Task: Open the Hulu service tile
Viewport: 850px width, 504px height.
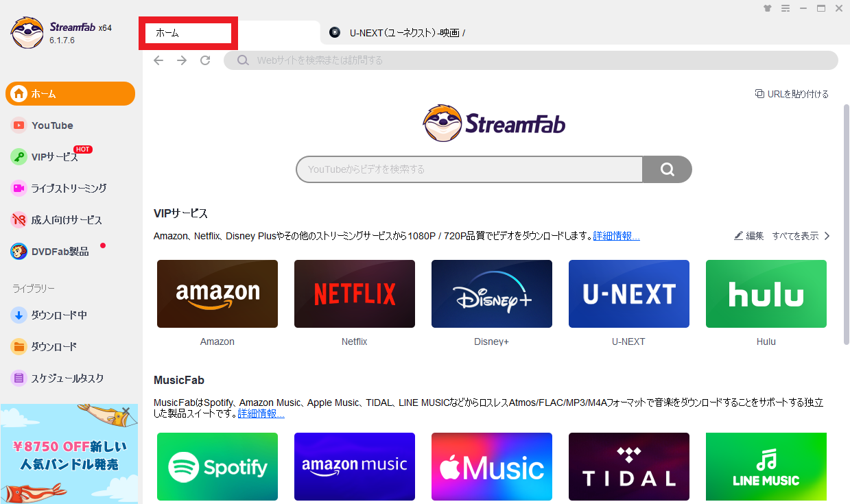Action: pos(766,293)
